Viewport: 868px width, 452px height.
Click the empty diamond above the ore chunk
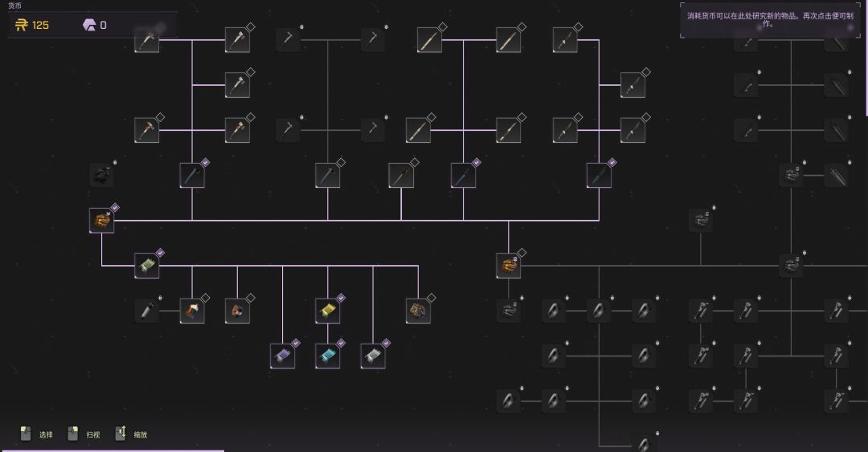pyautogui.click(x=431, y=298)
